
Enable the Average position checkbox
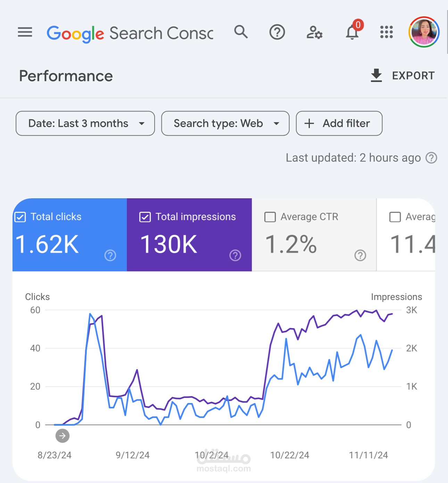[x=395, y=217]
